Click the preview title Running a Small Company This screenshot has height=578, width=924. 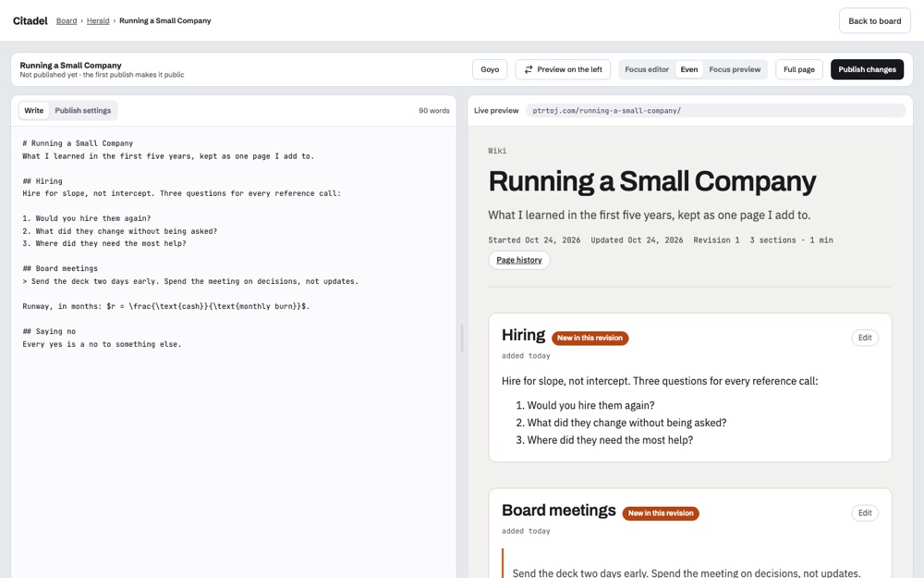[x=651, y=181]
